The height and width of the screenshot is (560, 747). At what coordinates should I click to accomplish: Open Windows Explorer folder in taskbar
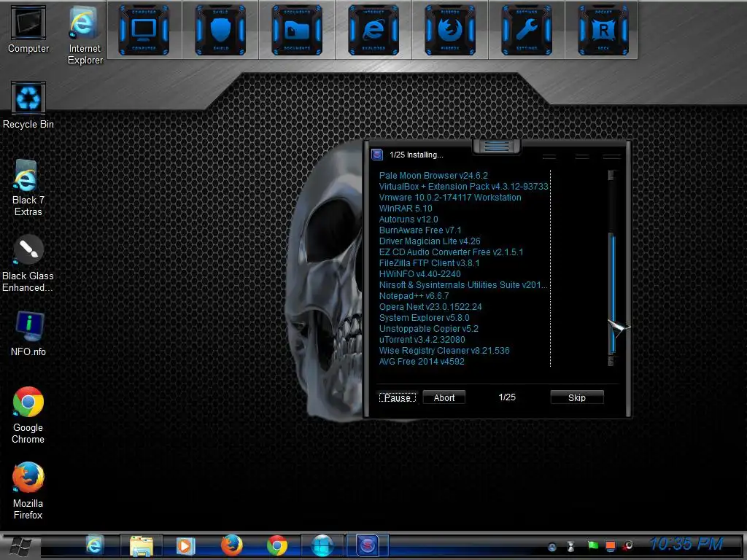tap(141, 545)
